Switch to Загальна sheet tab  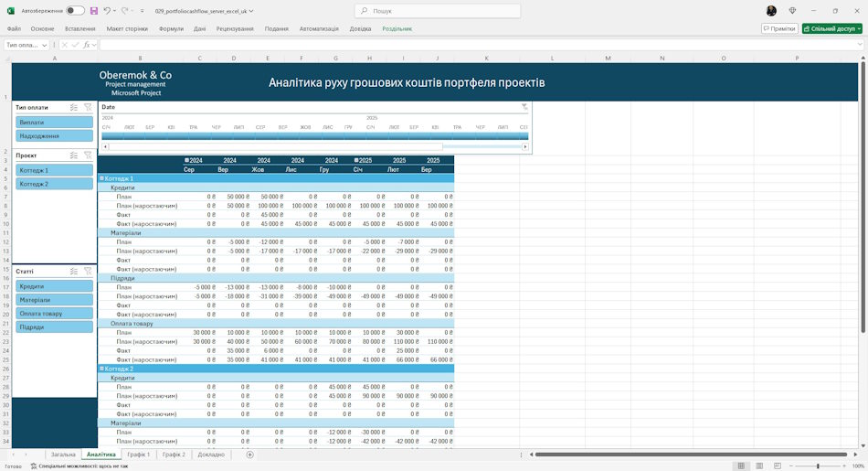pyautogui.click(x=63, y=455)
